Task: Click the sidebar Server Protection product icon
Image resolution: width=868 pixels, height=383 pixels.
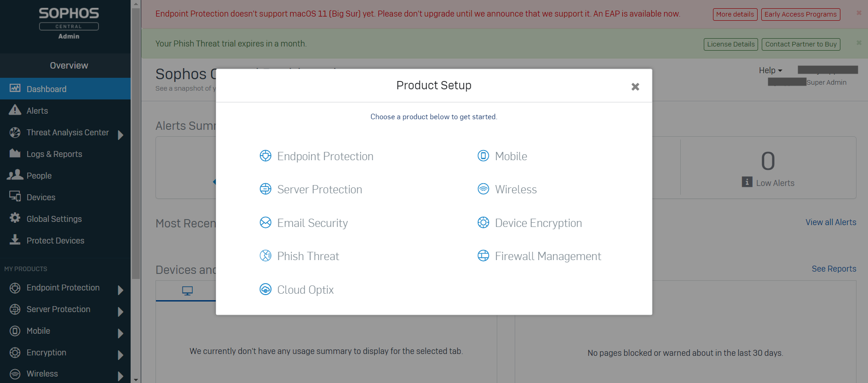Action: click(x=15, y=309)
